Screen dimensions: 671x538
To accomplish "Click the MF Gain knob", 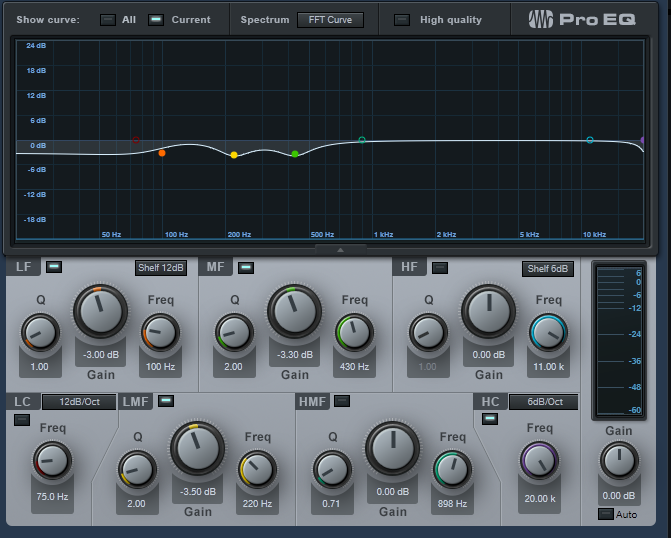I will (x=294, y=311).
